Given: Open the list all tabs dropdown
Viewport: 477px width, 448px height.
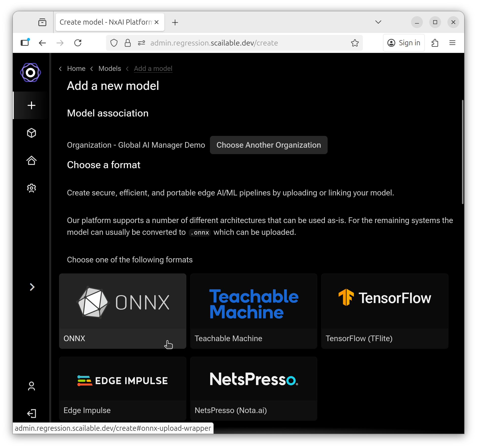Looking at the screenshot, I should [378, 22].
